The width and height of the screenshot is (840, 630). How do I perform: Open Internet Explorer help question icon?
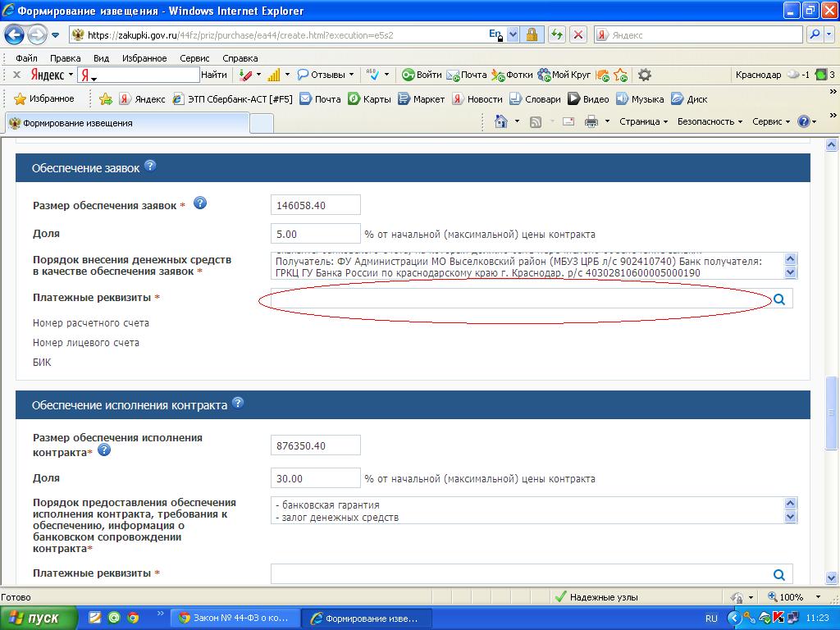click(x=804, y=121)
